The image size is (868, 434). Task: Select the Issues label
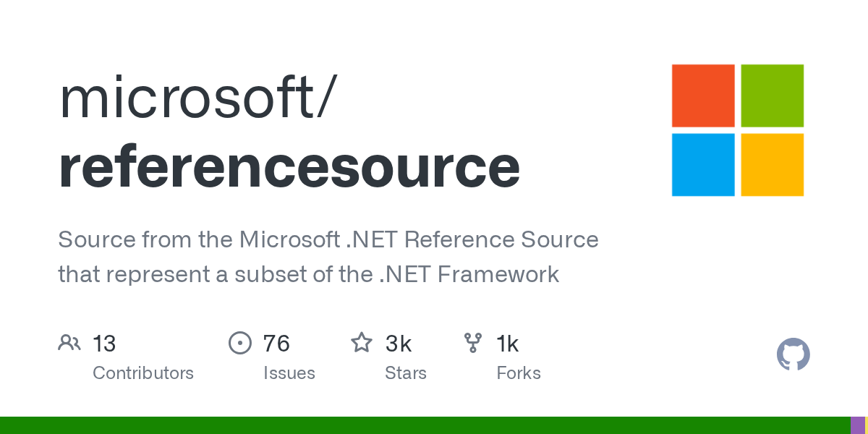(x=289, y=373)
